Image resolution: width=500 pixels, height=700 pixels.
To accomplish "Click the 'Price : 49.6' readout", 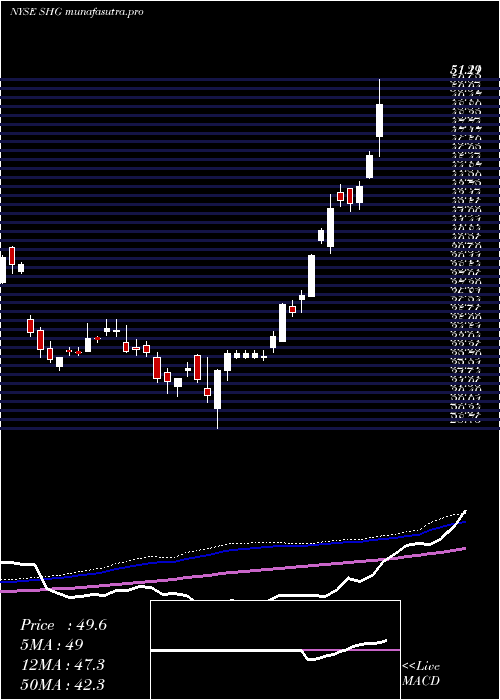I will coord(63,625).
